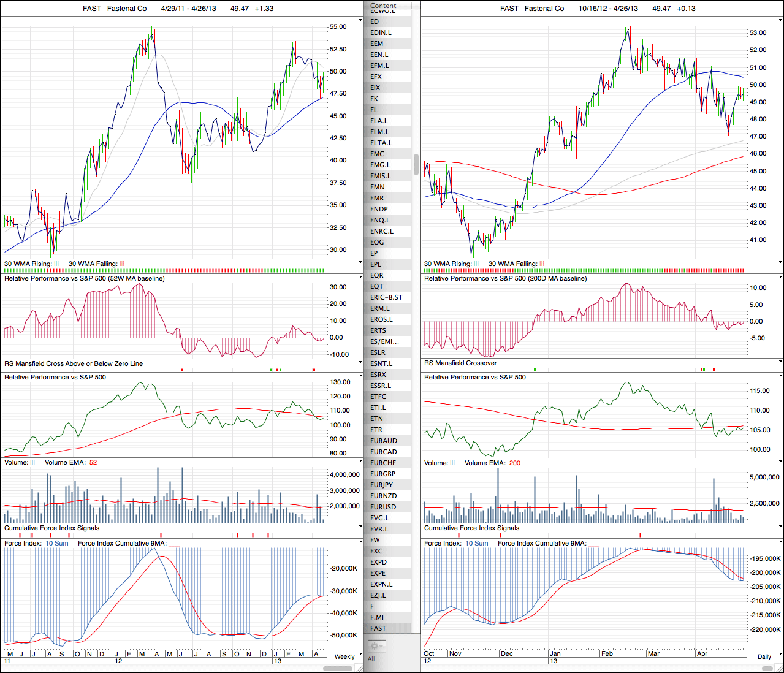The image size is (784, 673).
Task: Open the gear menu below the symbol list
Action: (376, 646)
